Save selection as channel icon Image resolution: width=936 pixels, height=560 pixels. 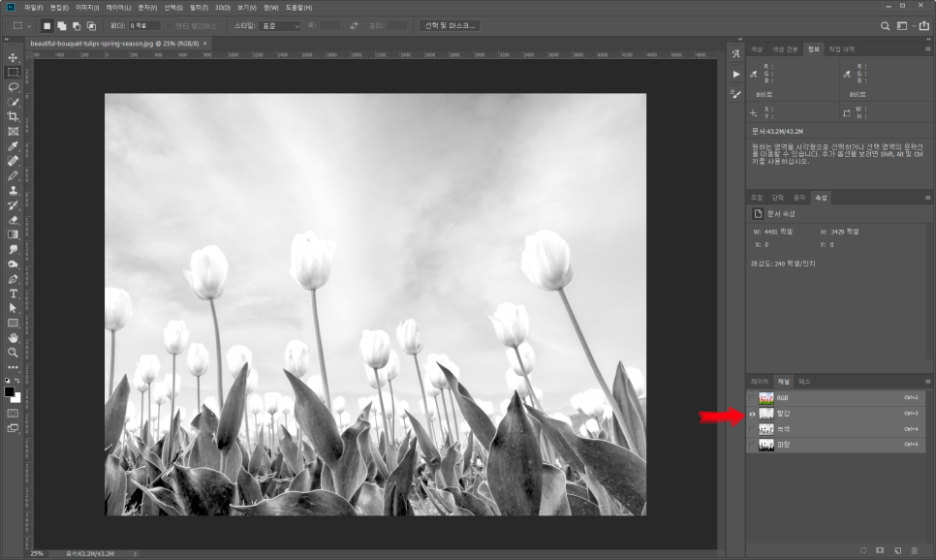tap(880, 549)
